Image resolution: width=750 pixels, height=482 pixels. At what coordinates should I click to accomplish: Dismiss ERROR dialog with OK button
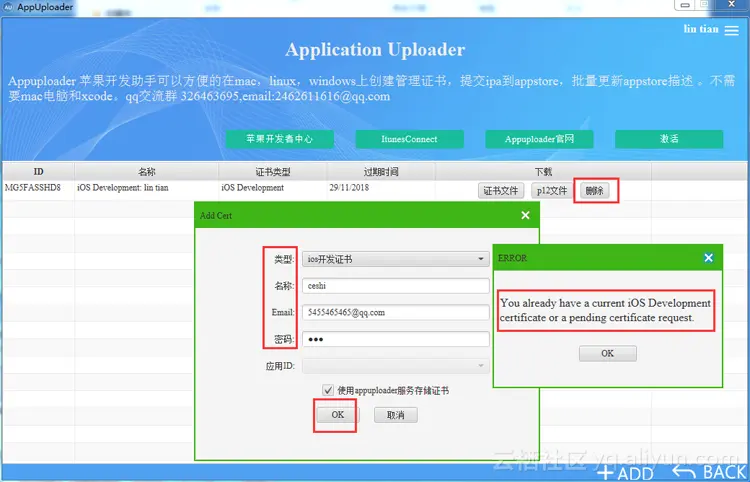607,353
